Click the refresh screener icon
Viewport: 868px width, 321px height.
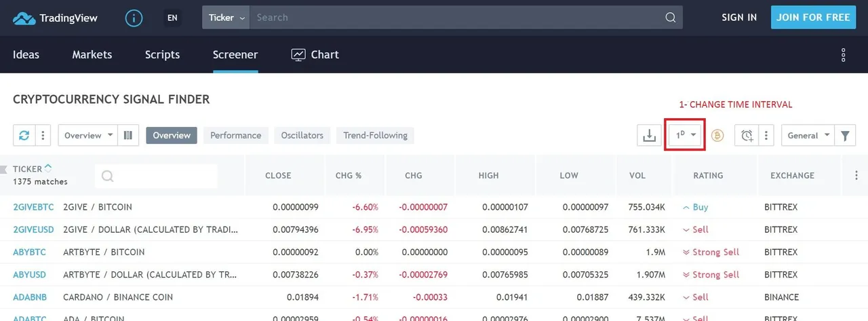pos(24,136)
